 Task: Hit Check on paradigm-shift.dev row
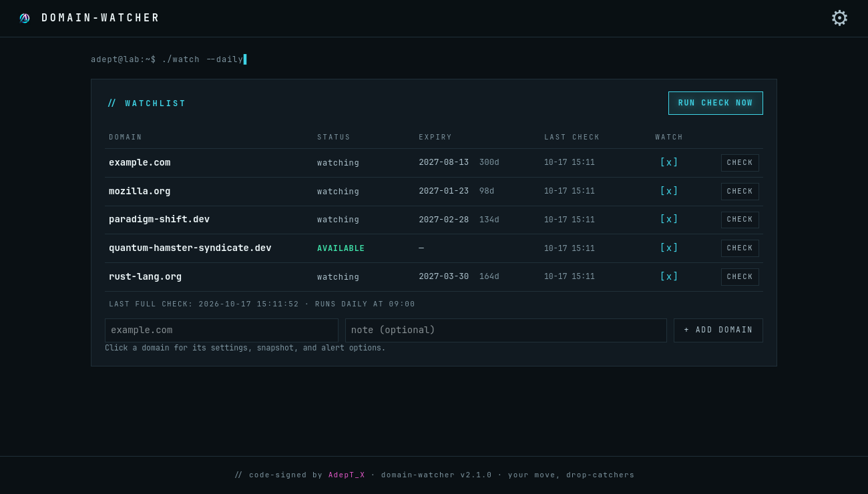[x=740, y=220]
